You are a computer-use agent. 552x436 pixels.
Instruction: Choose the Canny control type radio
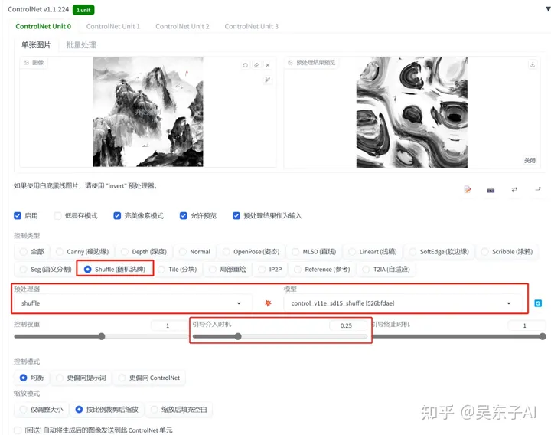(x=59, y=251)
